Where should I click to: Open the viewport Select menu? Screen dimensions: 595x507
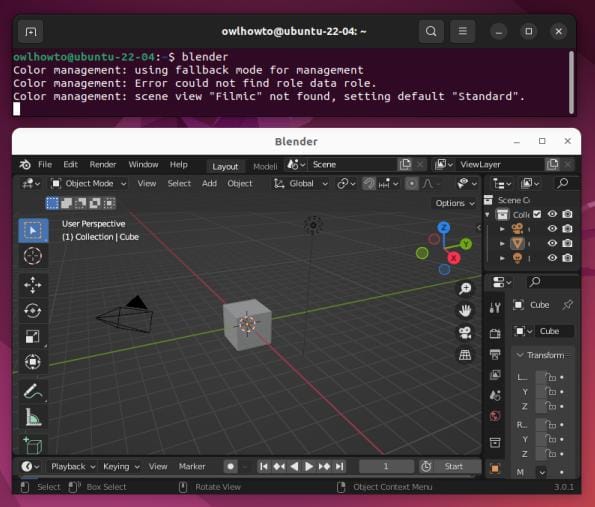pyautogui.click(x=179, y=184)
